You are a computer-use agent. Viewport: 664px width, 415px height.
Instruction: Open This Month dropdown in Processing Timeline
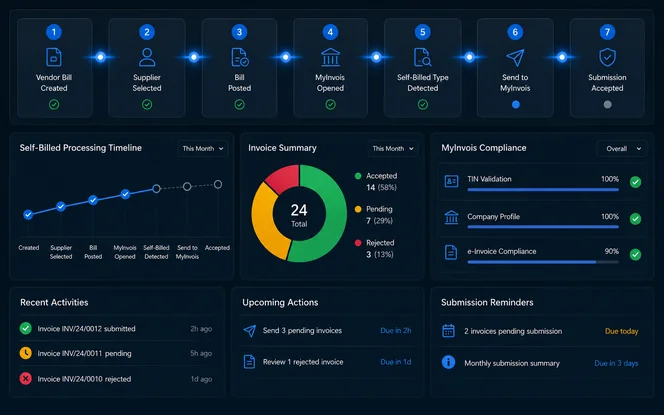(203, 149)
